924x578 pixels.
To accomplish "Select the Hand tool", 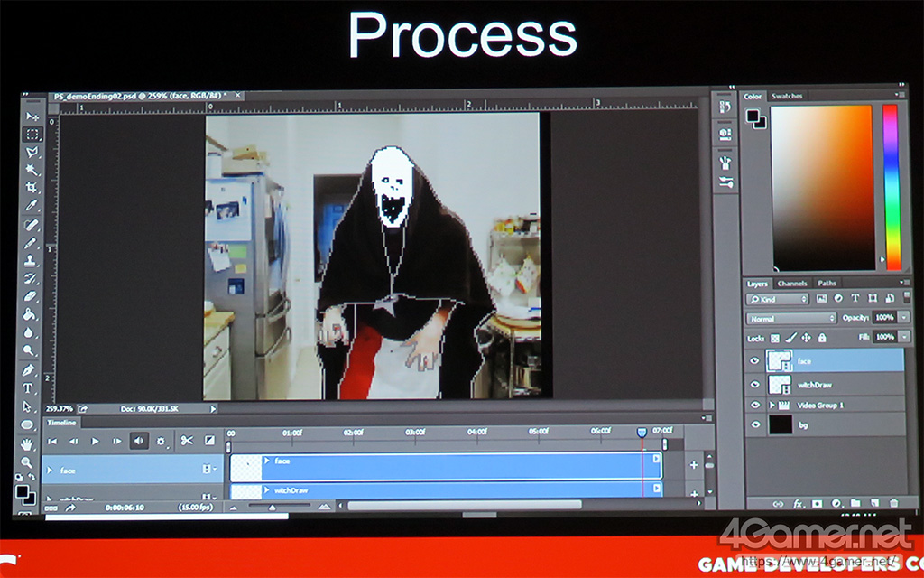I will click(x=26, y=444).
